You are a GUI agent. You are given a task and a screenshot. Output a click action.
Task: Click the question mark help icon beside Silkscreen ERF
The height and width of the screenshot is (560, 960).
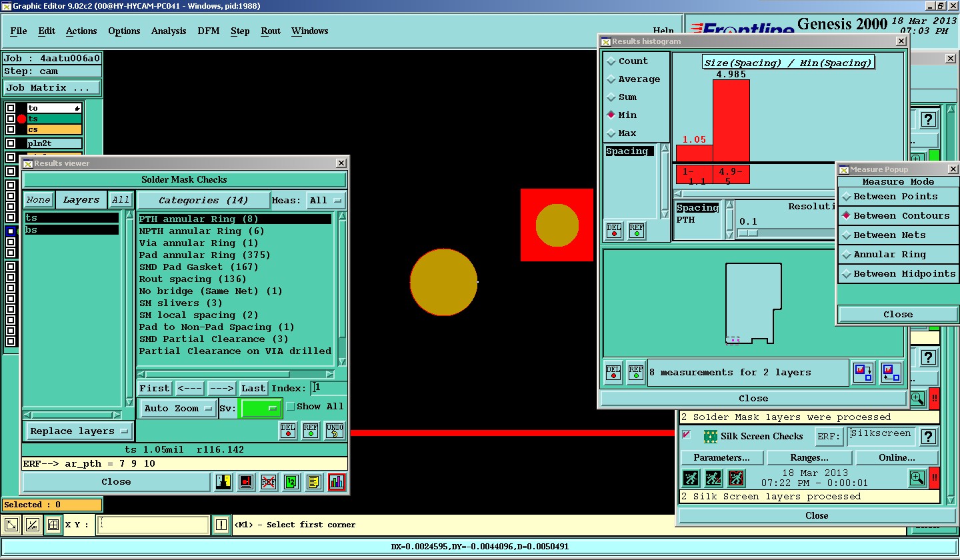pyautogui.click(x=929, y=437)
